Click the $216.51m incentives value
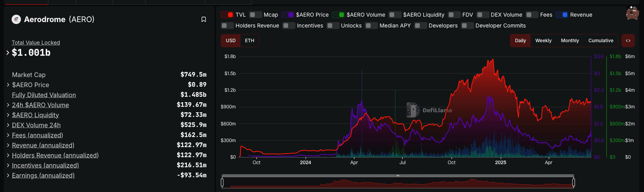 [192, 165]
